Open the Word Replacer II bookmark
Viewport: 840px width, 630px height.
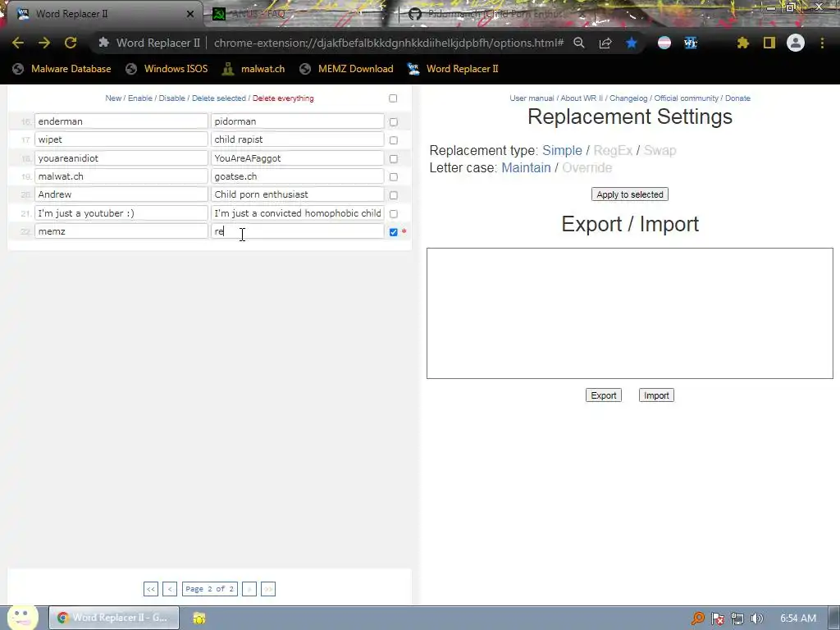pyautogui.click(x=453, y=69)
